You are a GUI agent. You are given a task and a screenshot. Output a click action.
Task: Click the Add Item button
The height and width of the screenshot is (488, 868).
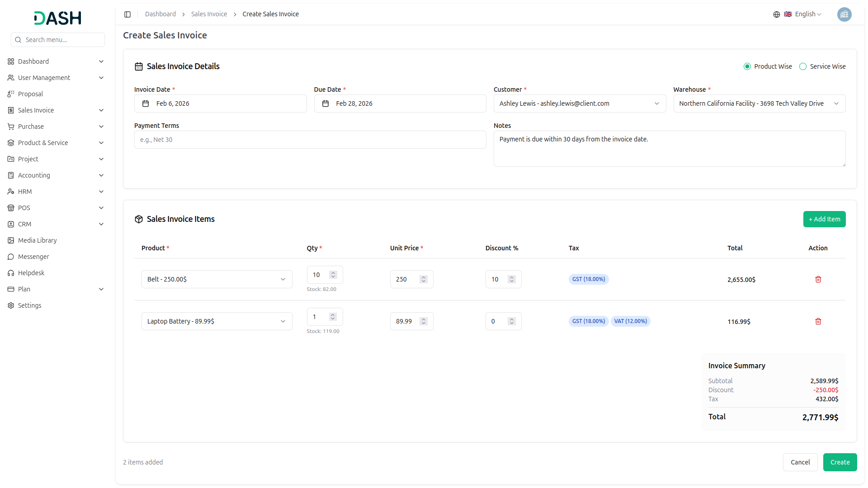[x=824, y=219]
